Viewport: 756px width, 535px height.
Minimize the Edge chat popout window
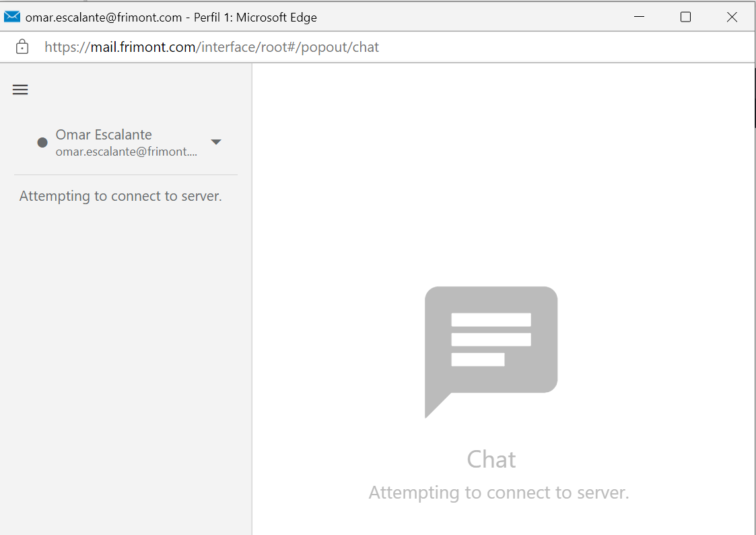[x=639, y=17]
